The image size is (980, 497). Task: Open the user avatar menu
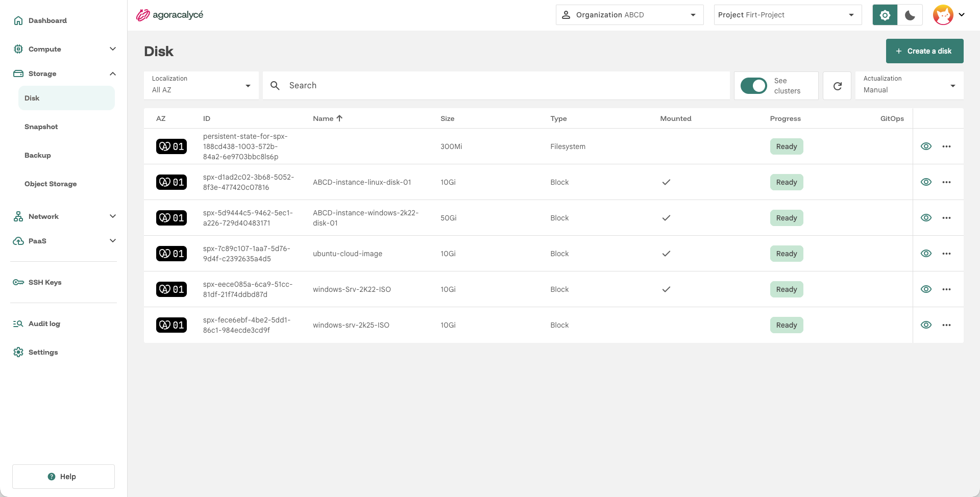pyautogui.click(x=949, y=15)
